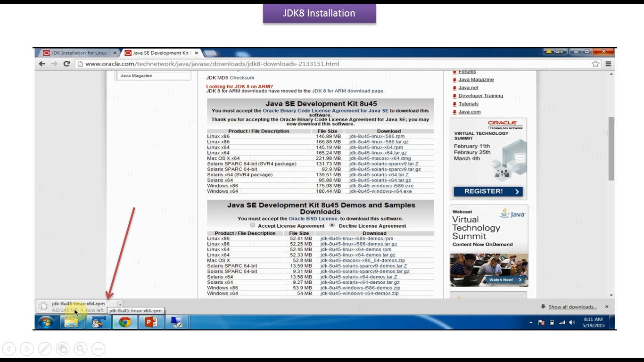The image size is (644, 362).
Task: Close the JDK Installation for Linux tab
Action: tap(115, 53)
